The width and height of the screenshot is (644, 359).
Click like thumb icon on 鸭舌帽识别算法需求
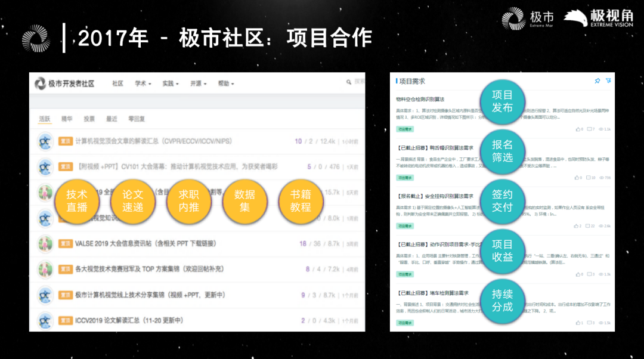577,178
